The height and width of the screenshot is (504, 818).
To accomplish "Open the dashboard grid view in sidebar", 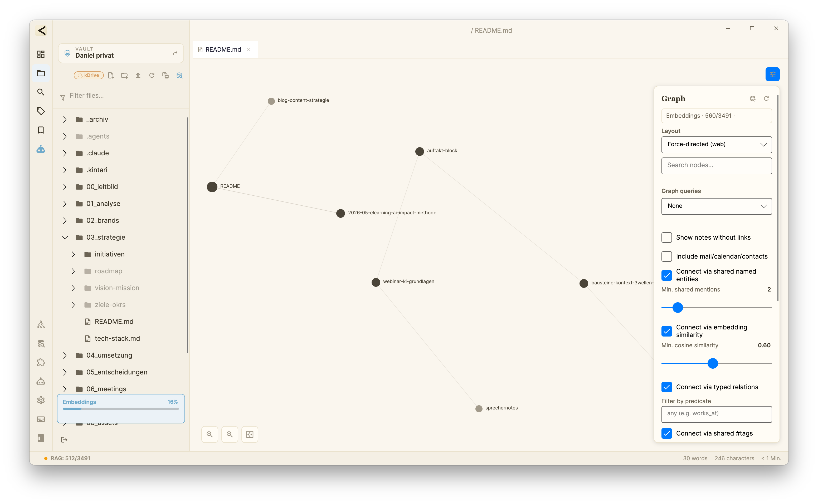I will coord(41,54).
